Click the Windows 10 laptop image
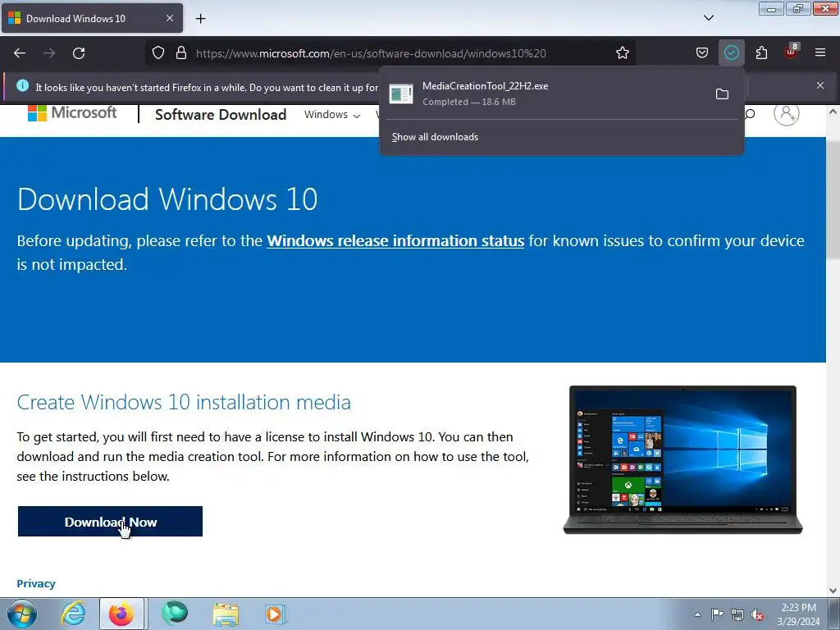Screen dimensions: 840x630 [x=682, y=459]
